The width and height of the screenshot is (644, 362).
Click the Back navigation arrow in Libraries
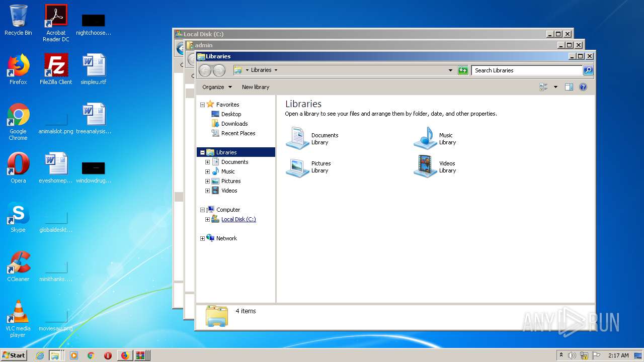click(205, 70)
